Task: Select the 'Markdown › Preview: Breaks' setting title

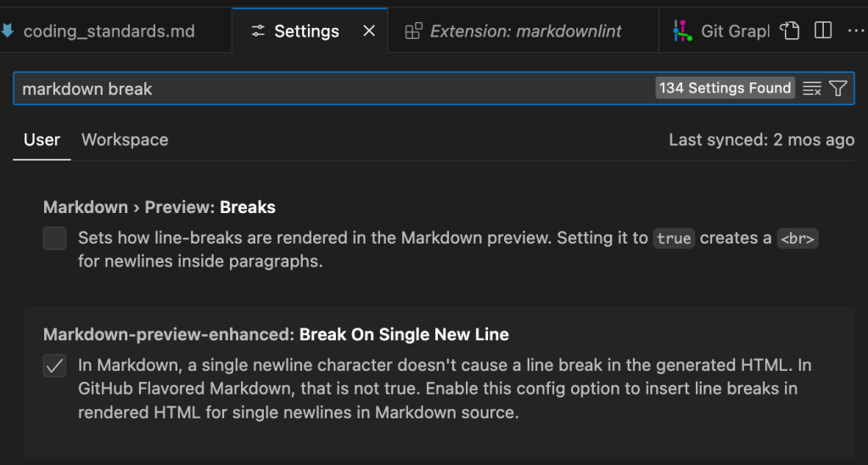Action: [x=160, y=207]
